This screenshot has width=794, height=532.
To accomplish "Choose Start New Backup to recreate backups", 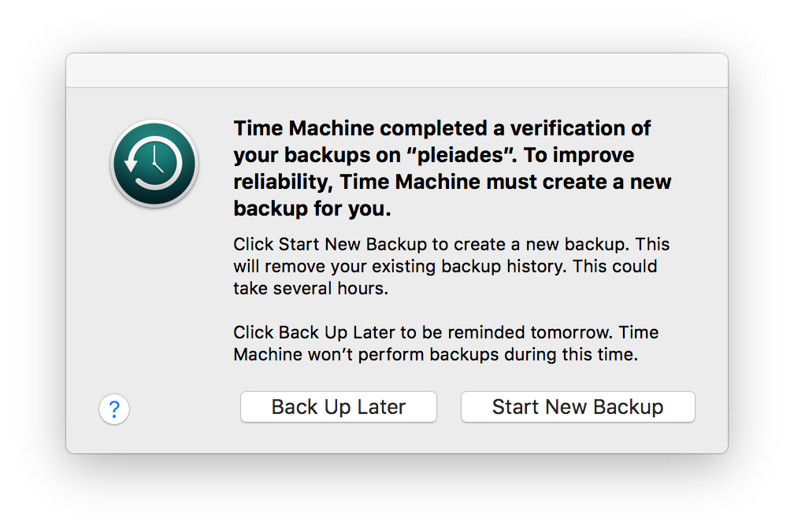I will (x=577, y=407).
